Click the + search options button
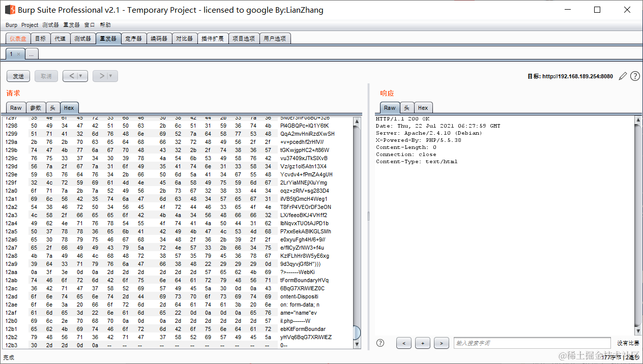 [x=422, y=343]
